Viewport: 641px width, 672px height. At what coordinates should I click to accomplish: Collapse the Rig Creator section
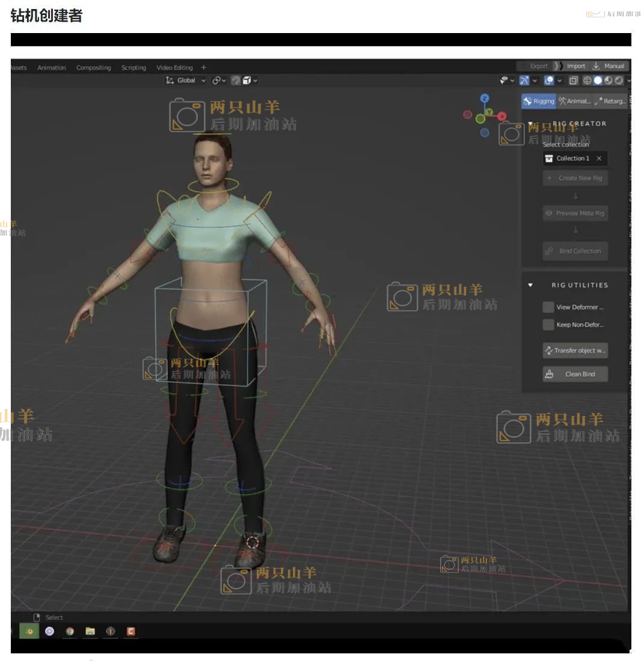[530, 124]
